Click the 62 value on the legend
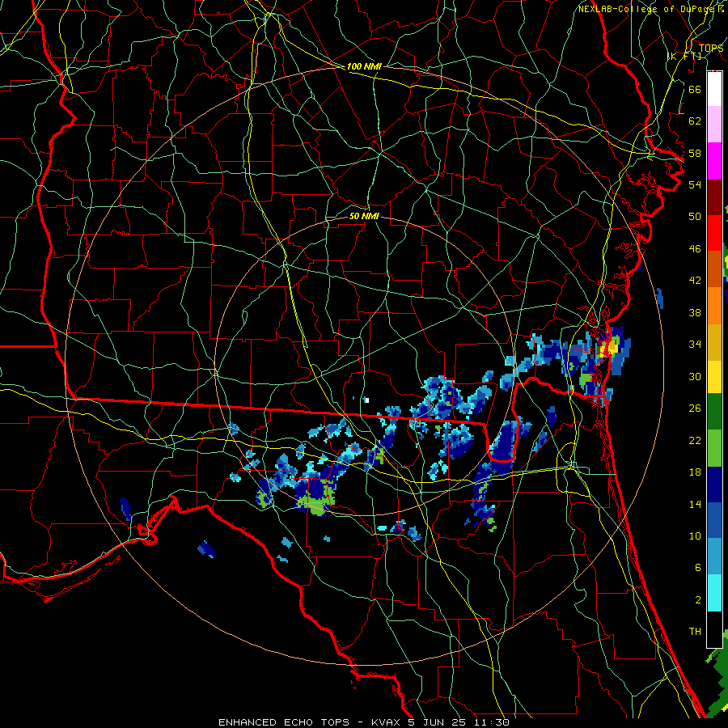The image size is (728, 728). point(695,121)
